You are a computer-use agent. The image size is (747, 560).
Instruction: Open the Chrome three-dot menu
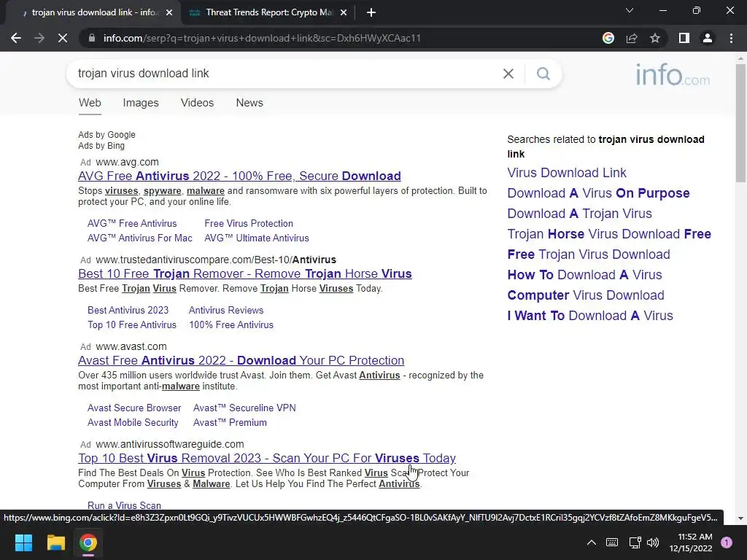pyautogui.click(x=731, y=38)
